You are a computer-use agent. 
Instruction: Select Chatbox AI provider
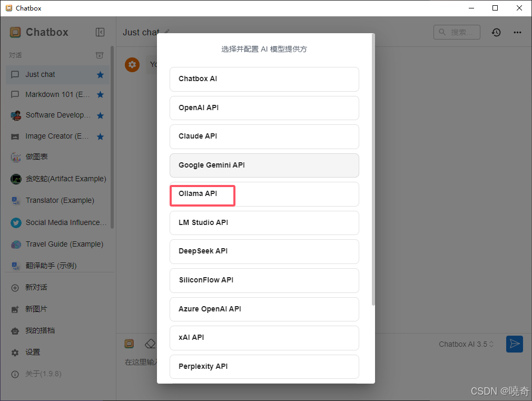click(264, 79)
